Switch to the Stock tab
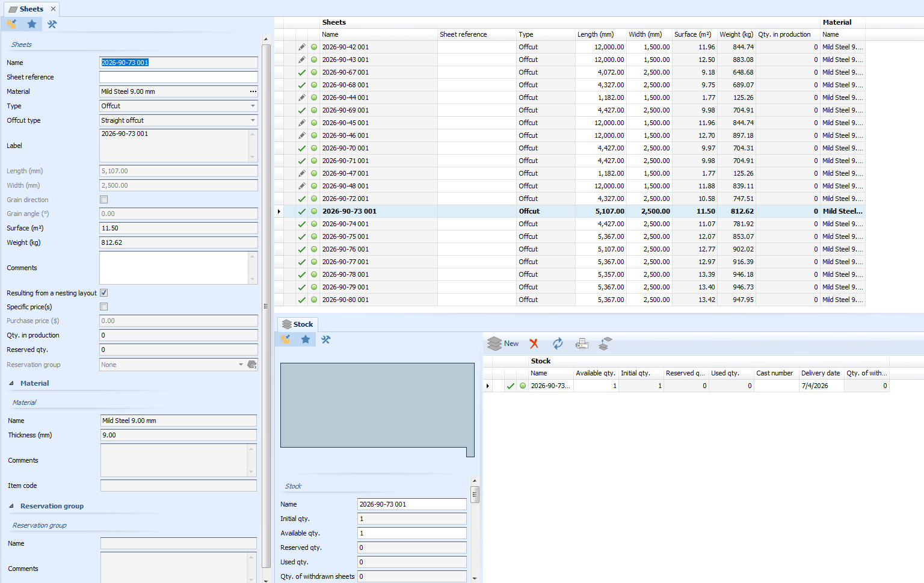This screenshot has width=924, height=583. pyautogui.click(x=297, y=324)
